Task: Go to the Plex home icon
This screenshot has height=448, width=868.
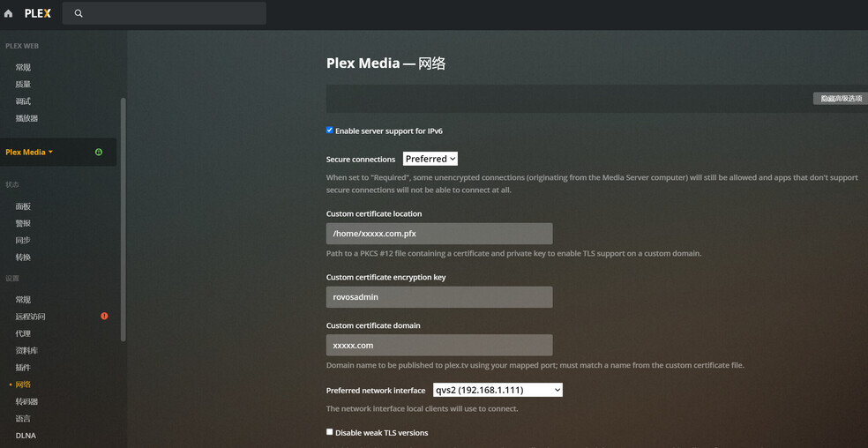Action: 8,13
